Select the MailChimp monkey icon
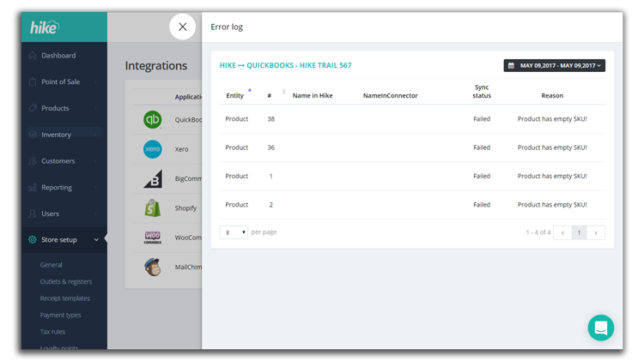Image resolution: width=644 pixels, height=361 pixels. click(x=152, y=267)
